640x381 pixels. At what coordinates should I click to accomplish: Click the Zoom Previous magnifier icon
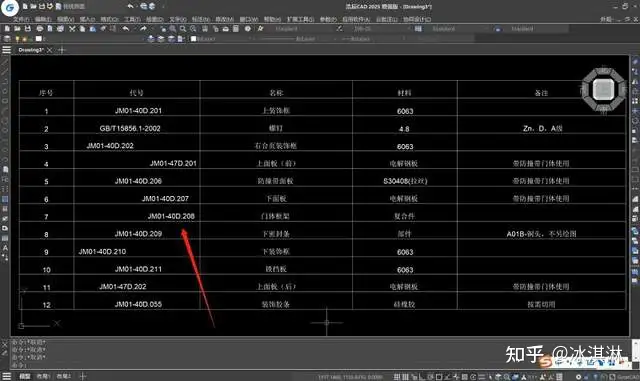coord(193,29)
